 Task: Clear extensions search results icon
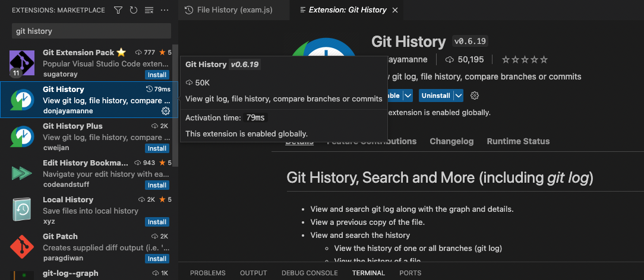coord(149,10)
